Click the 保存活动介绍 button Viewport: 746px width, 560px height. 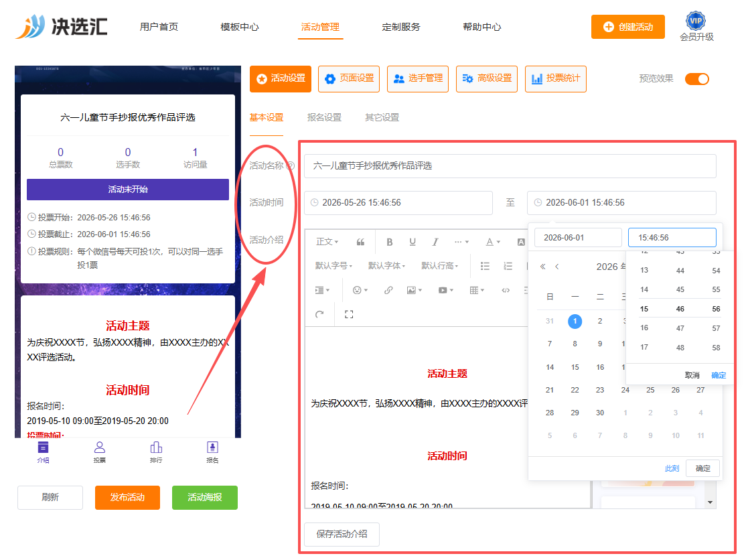click(x=342, y=534)
